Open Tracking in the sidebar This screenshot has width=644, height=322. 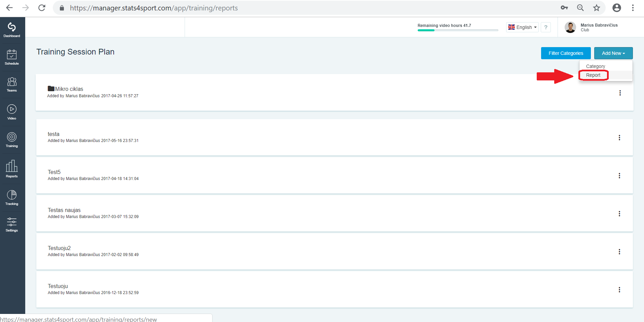click(12, 198)
